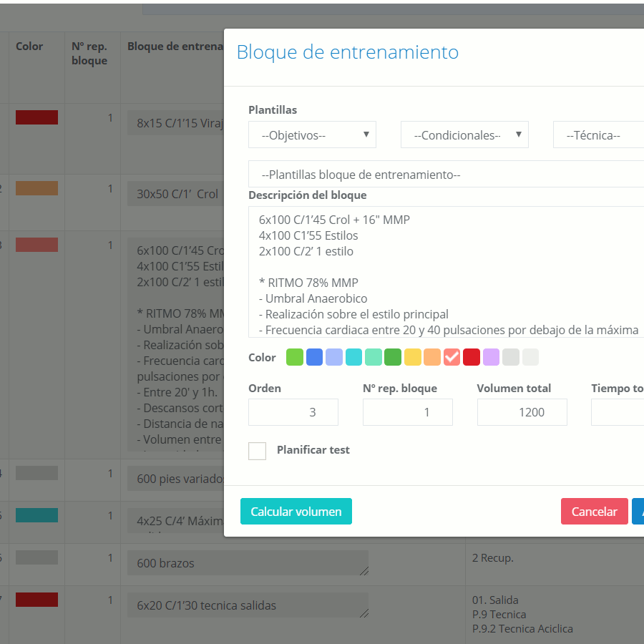This screenshot has height=644, width=644.
Task: Click the Nº rep. bloque input field
Action: 407,412
